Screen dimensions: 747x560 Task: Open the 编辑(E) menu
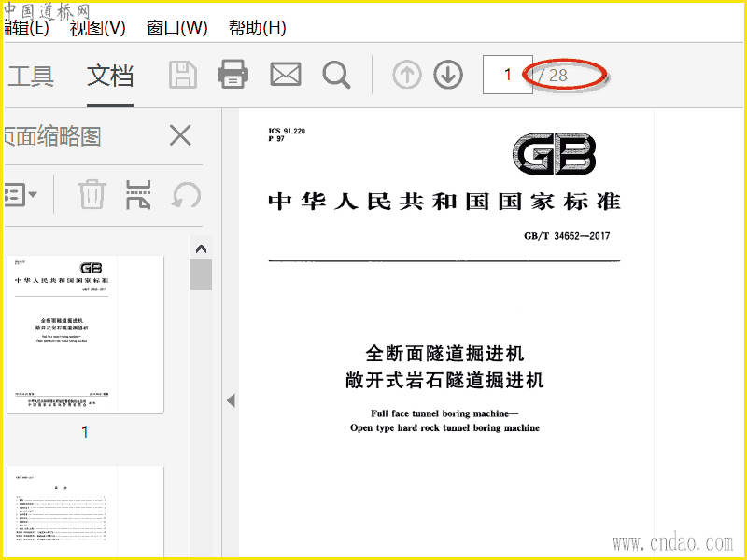26,28
